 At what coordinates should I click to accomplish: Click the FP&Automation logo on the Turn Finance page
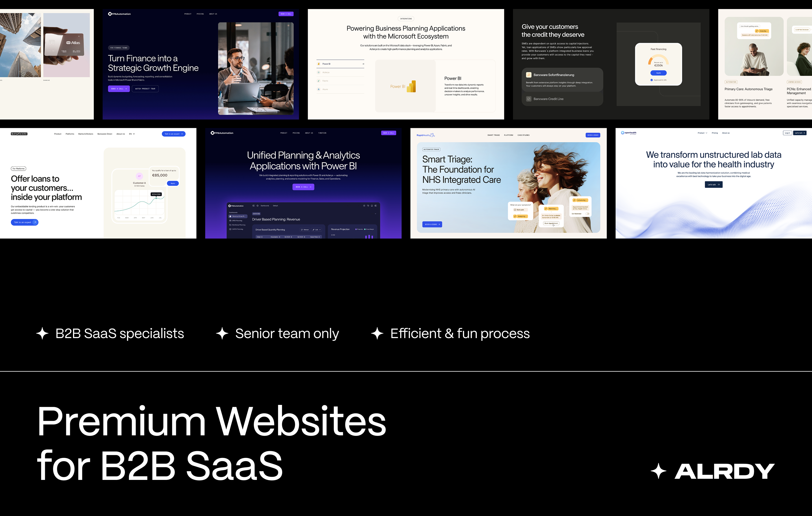(x=119, y=14)
